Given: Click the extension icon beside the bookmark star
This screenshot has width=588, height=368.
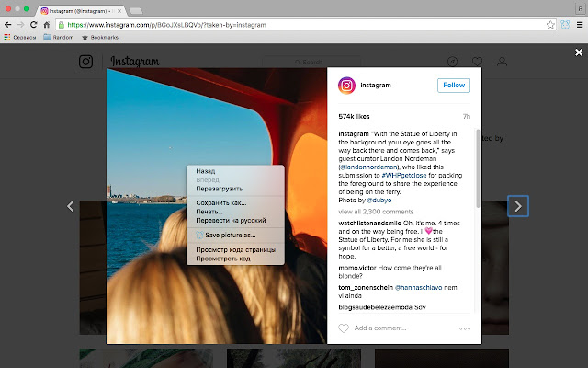Looking at the screenshot, I should point(565,25).
